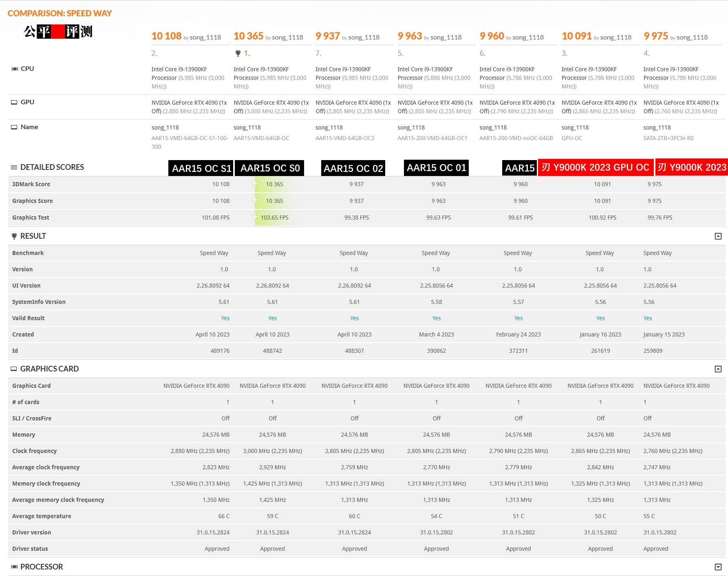The width and height of the screenshot is (728, 576).
Task: Click plus icon beside Graphics Score 10 365
Action: (255, 200)
